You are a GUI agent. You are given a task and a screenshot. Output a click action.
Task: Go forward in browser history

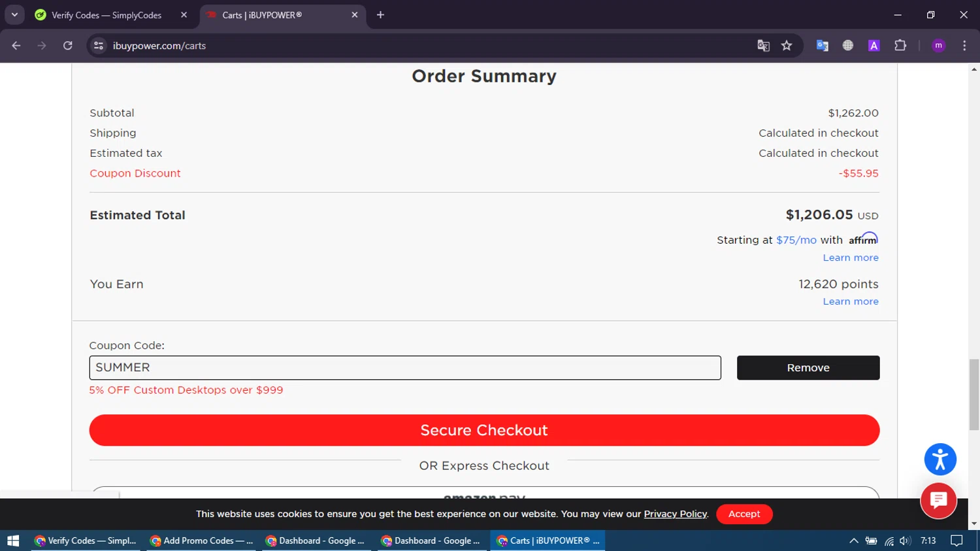(42, 46)
